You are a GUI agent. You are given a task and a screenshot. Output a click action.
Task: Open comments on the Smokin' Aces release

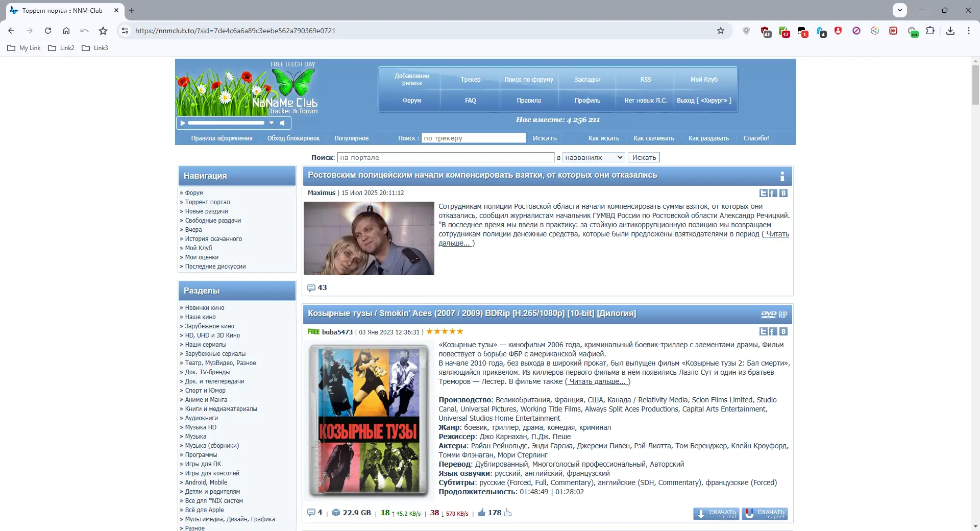pos(312,513)
